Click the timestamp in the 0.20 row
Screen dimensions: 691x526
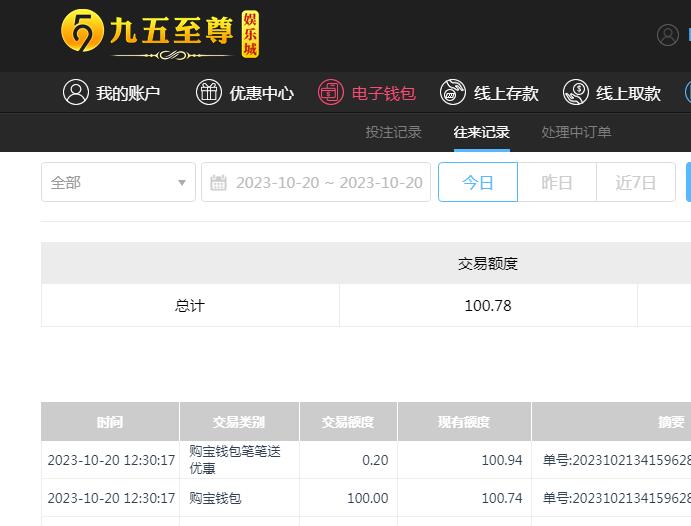point(111,460)
